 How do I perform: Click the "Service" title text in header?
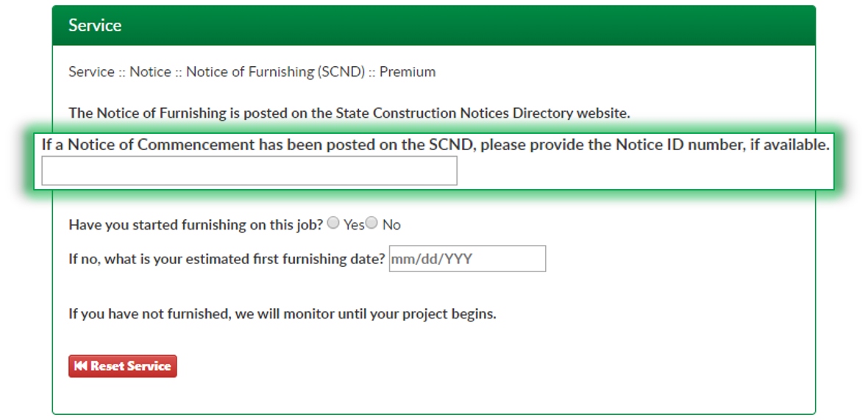95,26
